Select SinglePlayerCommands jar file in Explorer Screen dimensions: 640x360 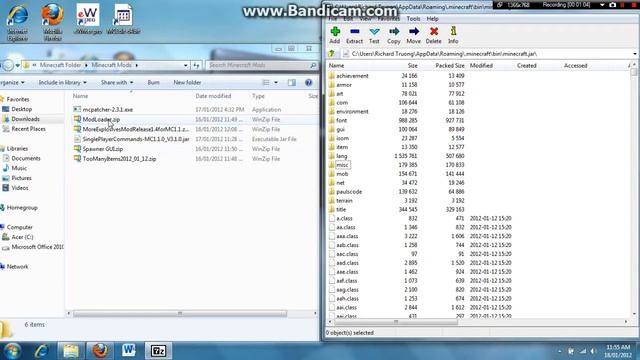pyautogui.click(x=136, y=139)
